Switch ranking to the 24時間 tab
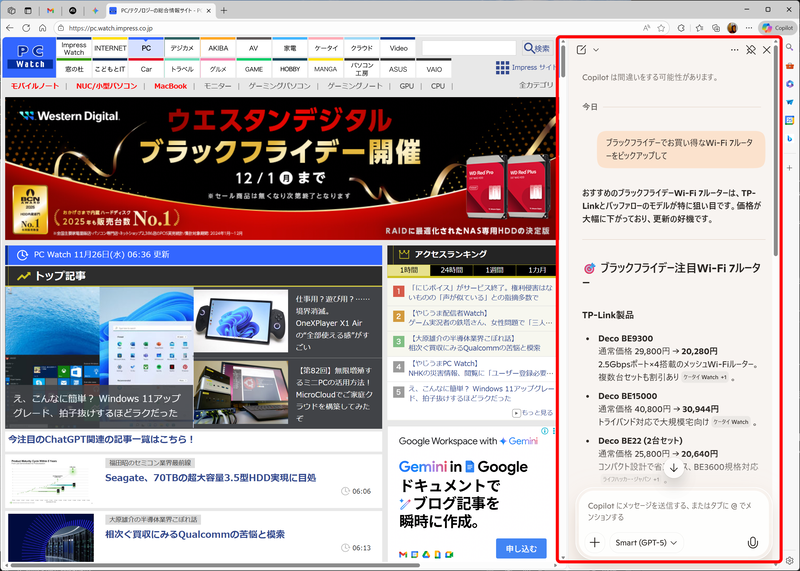Viewport: 800px width, 571px height. tap(451, 270)
